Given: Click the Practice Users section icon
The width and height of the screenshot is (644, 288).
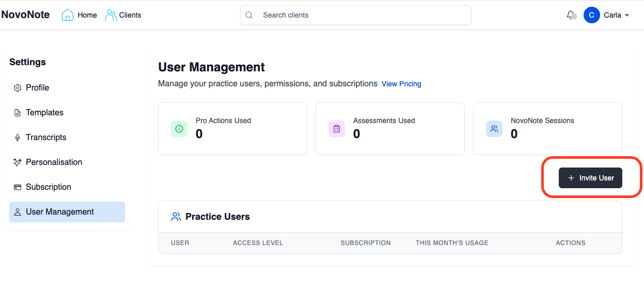Looking at the screenshot, I should point(176,217).
